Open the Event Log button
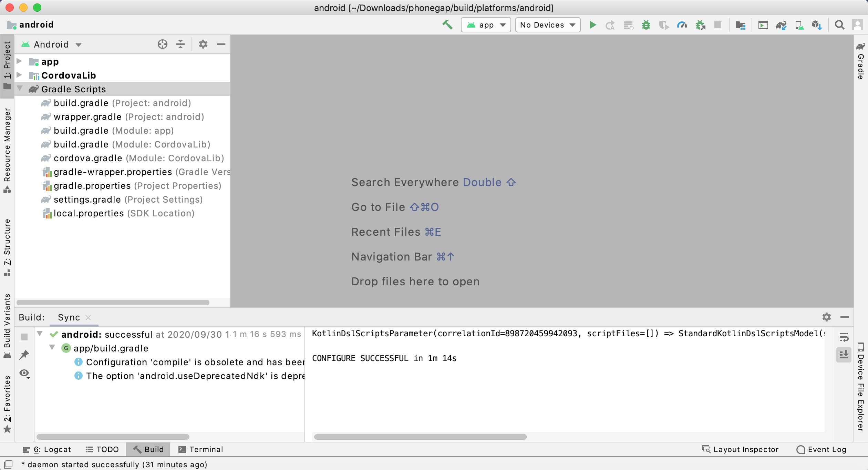 click(821, 449)
